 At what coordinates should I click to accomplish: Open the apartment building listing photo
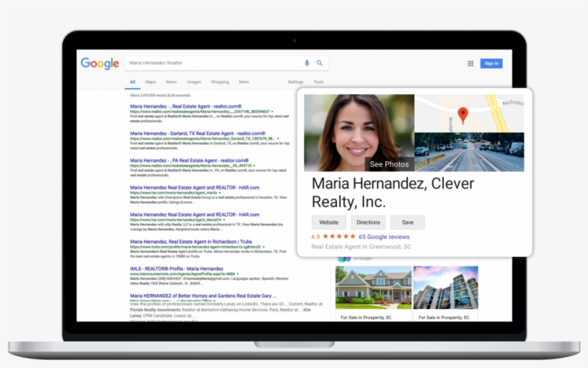[445, 288]
